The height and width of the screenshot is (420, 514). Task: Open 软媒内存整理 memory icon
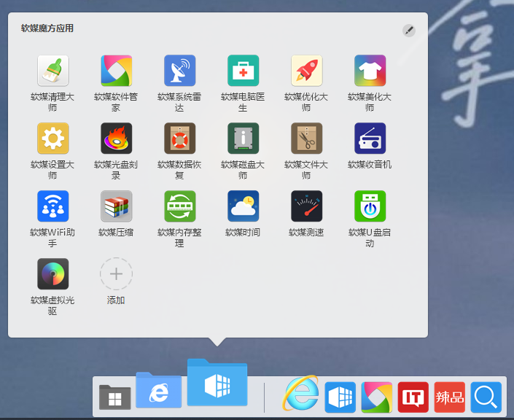179,206
